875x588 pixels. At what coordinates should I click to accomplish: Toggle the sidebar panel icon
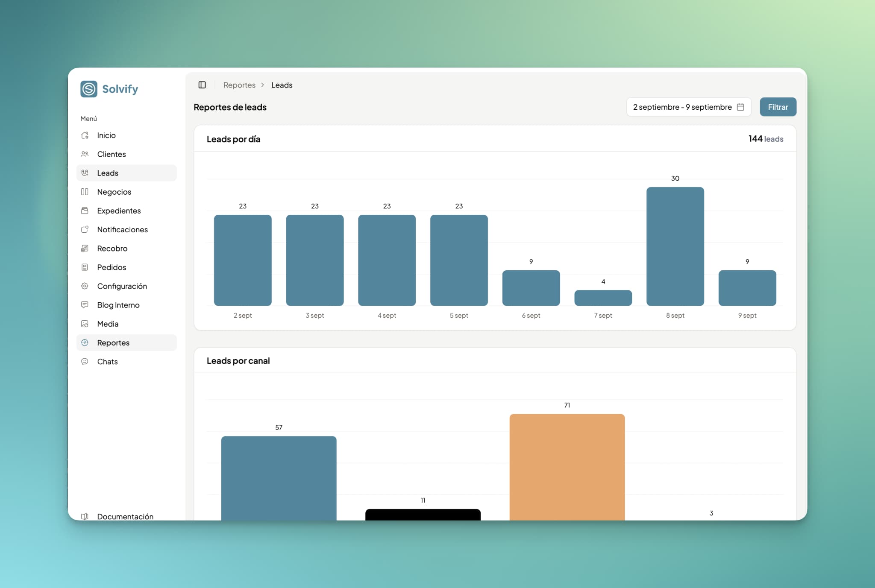[202, 85]
